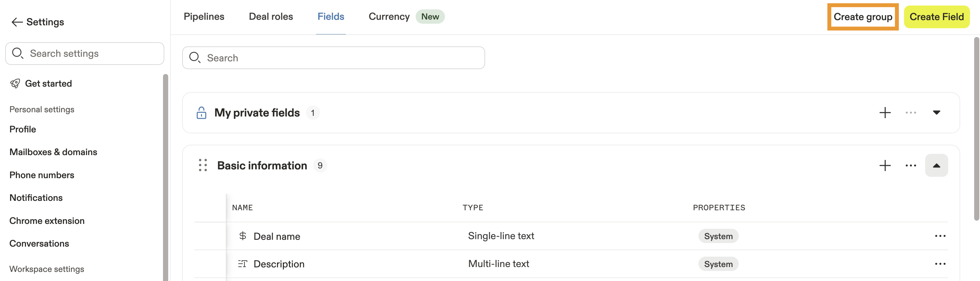Screen dimensions: 980x281
Task: Open Mailboxes & domains settings
Action: click(53, 152)
